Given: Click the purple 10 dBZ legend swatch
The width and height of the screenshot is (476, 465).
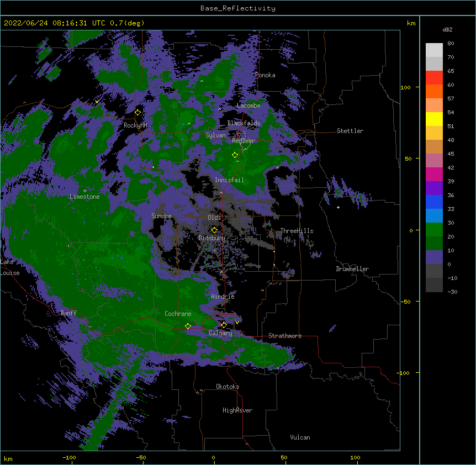Looking at the screenshot, I should (x=434, y=257).
